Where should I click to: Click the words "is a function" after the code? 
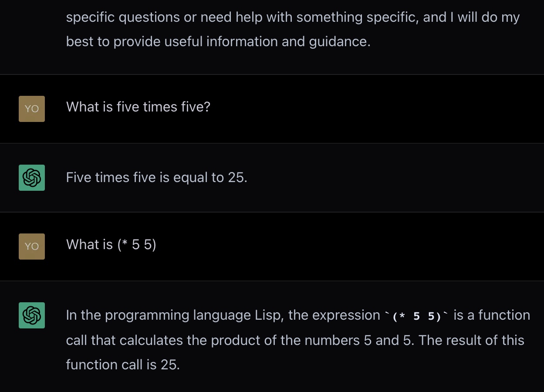(492, 315)
